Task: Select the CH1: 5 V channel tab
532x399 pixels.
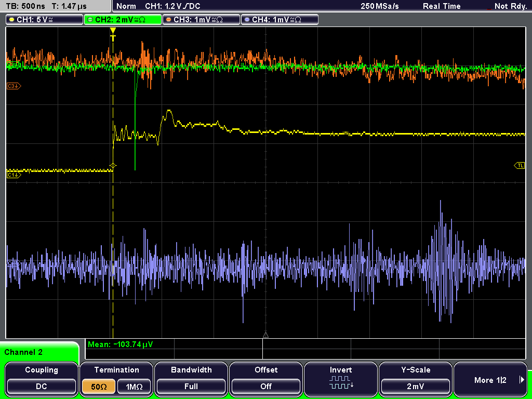Action: point(44,20)
